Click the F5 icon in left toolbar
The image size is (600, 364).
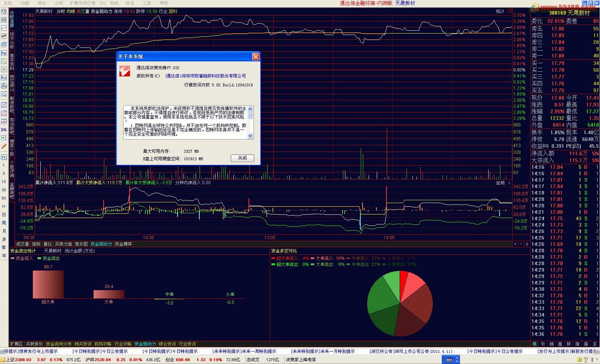pyautogui.click(x=4, y=157)
